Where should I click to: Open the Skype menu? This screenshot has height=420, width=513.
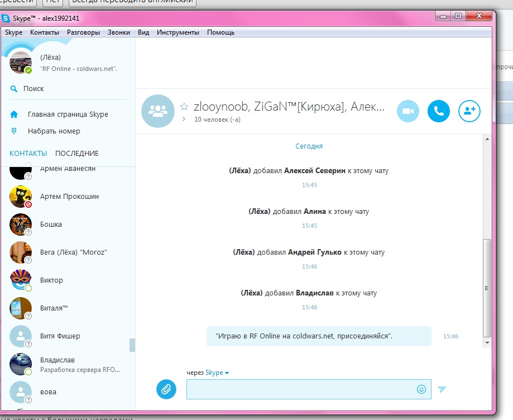click(x=14, y=32)
